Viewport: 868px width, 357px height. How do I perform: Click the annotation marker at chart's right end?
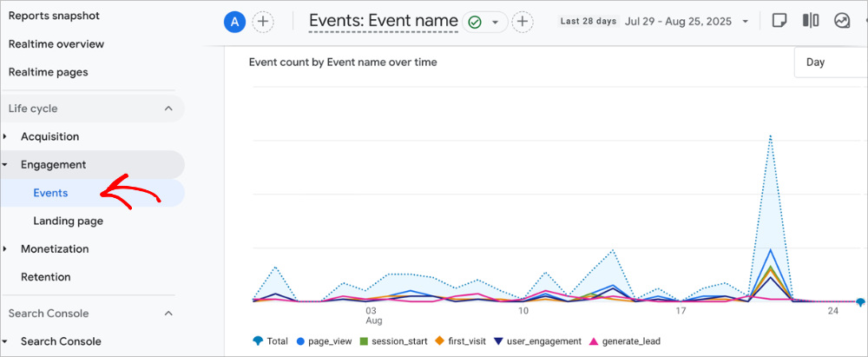[860, 302]
